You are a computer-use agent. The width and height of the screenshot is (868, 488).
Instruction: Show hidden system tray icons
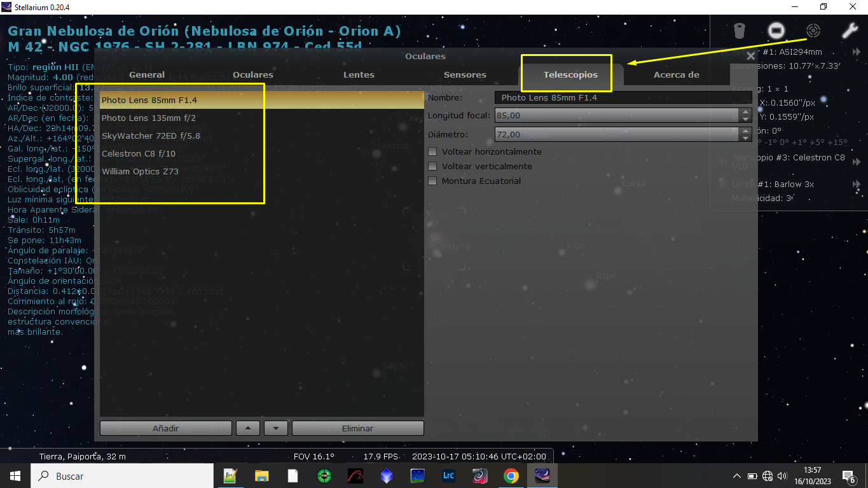737,476
